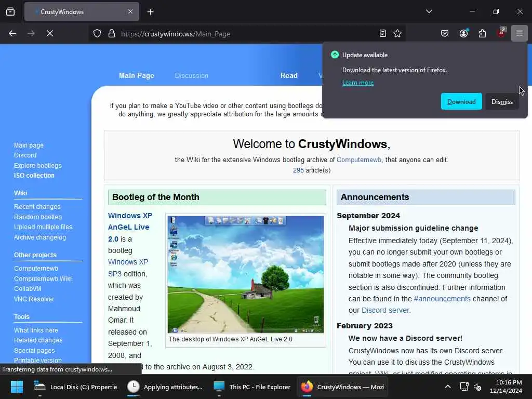Viewport: 532px width, 399px height.
Task: Show hidden system tray icons chevron
Action: [x=447, y=387]
